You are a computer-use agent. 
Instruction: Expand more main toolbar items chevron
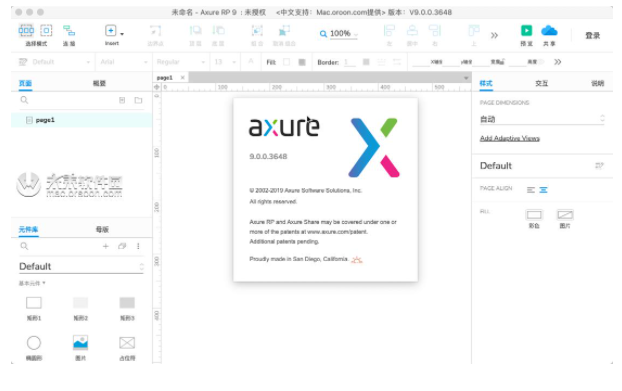pyautogui.click(x=494, y=35)
